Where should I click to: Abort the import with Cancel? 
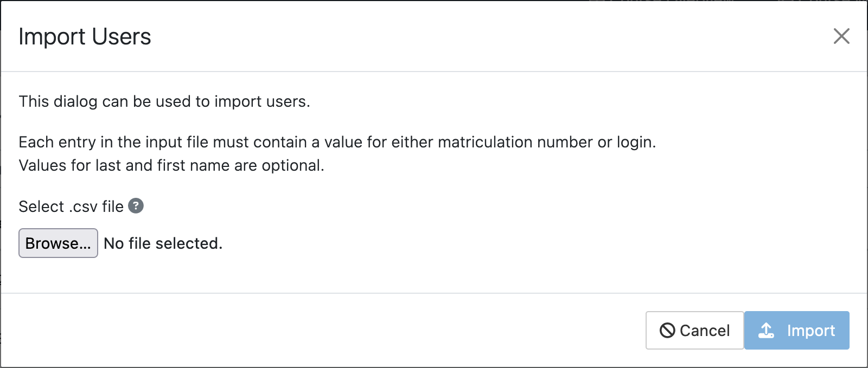coord(694,330)
